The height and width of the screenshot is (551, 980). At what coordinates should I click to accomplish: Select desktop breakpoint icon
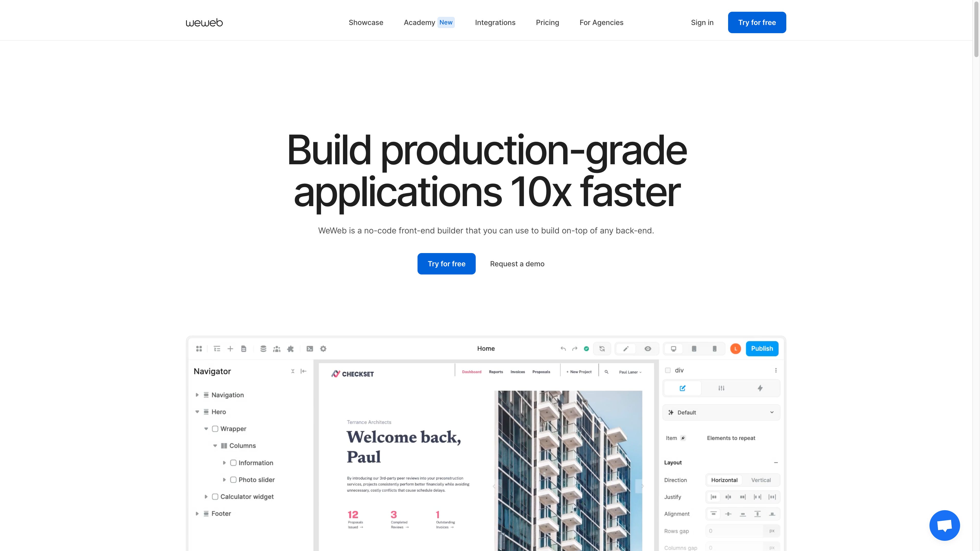(673, 349)
